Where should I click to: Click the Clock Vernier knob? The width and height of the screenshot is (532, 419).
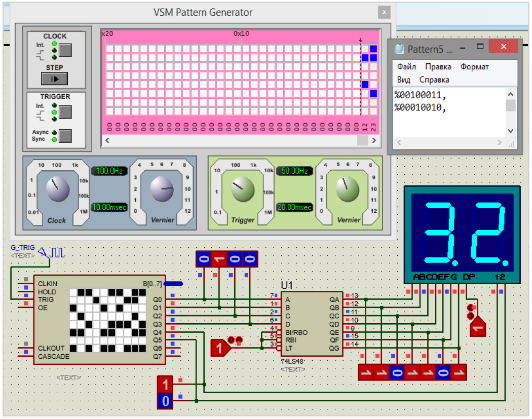[x=162, y=188]
